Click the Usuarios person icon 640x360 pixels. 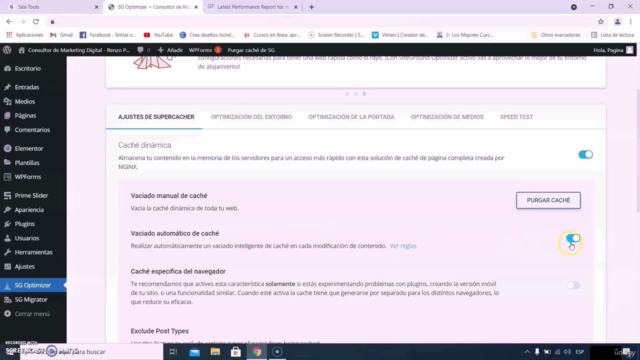[x=7, y=238]
